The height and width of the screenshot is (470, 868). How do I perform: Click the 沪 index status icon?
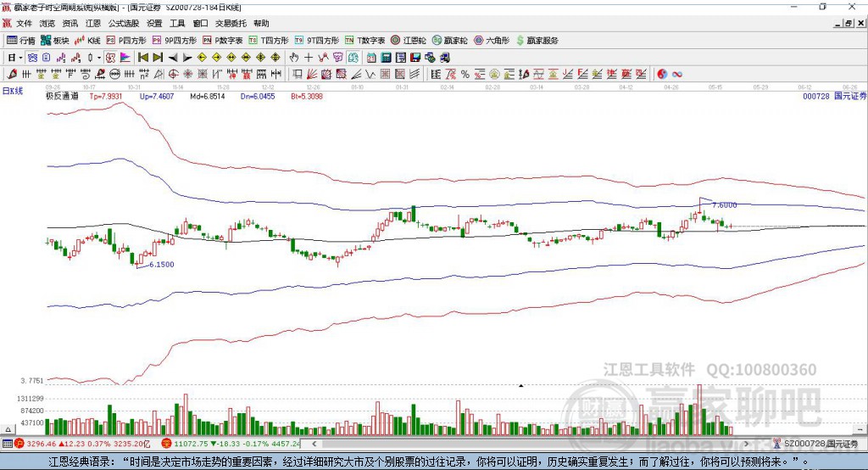point(19,444)
